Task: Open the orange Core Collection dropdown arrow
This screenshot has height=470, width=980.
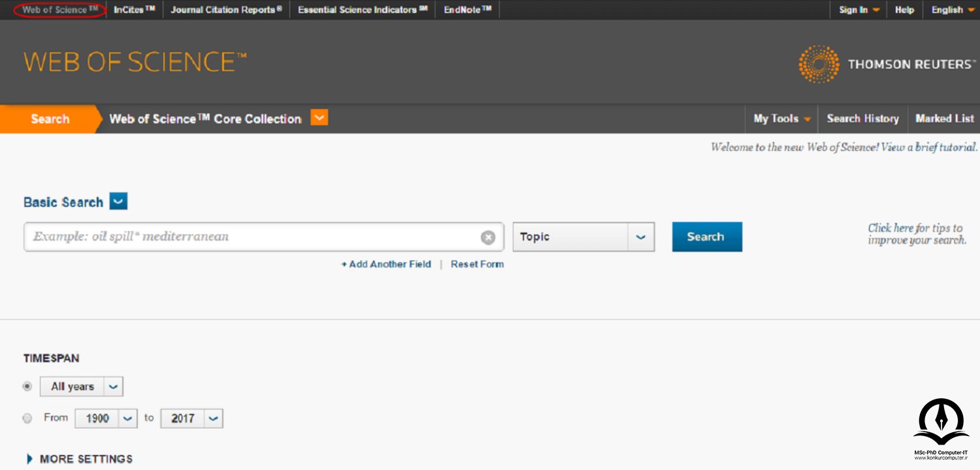Action: pyautogui.click(x=319, y=117)
